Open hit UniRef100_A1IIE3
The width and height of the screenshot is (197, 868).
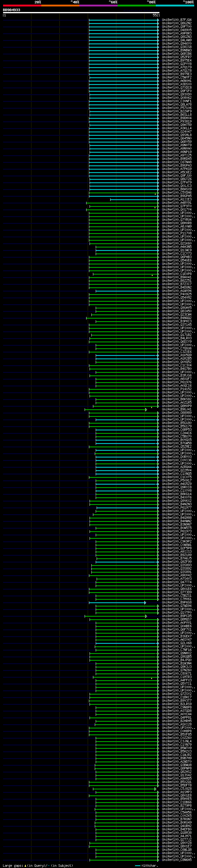(x=177, y=200)
